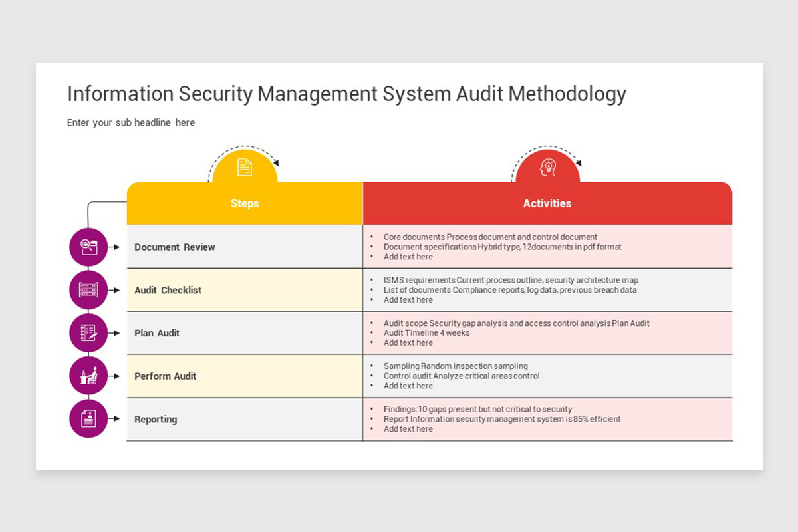Click 'Add text here' in the Reporting activities
The height and width of the screenshot is (532, 798).
(x=408, y=429)
